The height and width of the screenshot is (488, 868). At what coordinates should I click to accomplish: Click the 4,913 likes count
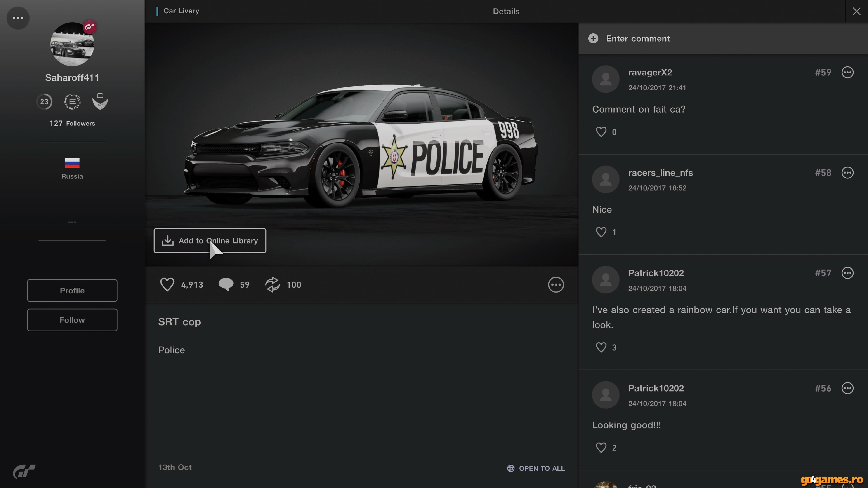click(x=192, y=285)
